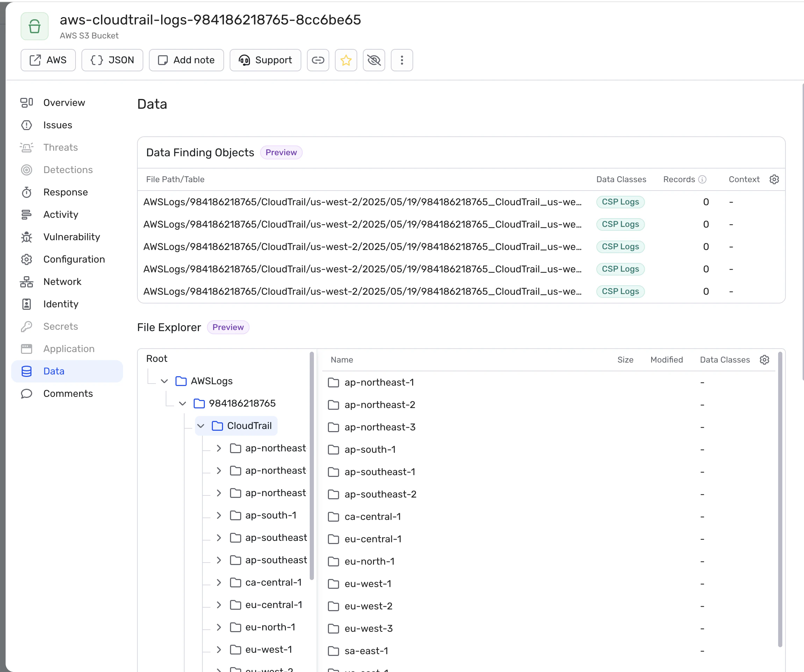Click the Identity badge icon
The image size is (804, 672).
[x=27, y=304]
